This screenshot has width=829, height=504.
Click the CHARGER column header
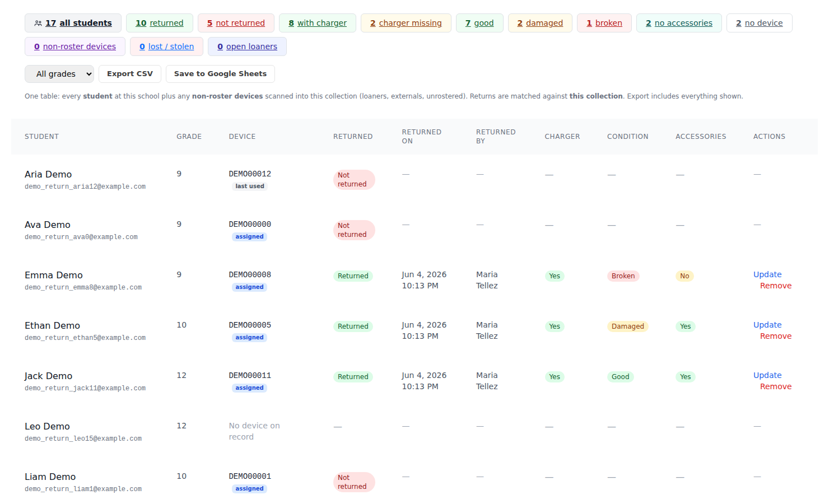[562, 137]
